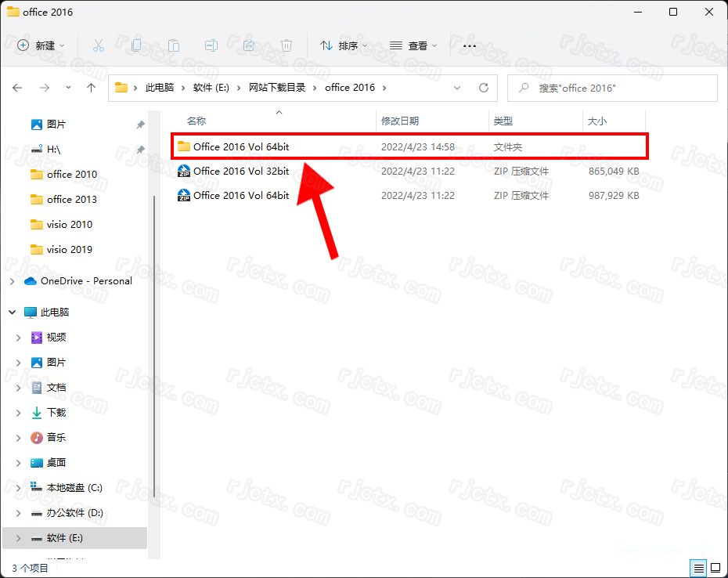This screenshot has height=578, width=728.
Task: Switch to details view using the status bar toggle
Action: click(x=699, y=568)
